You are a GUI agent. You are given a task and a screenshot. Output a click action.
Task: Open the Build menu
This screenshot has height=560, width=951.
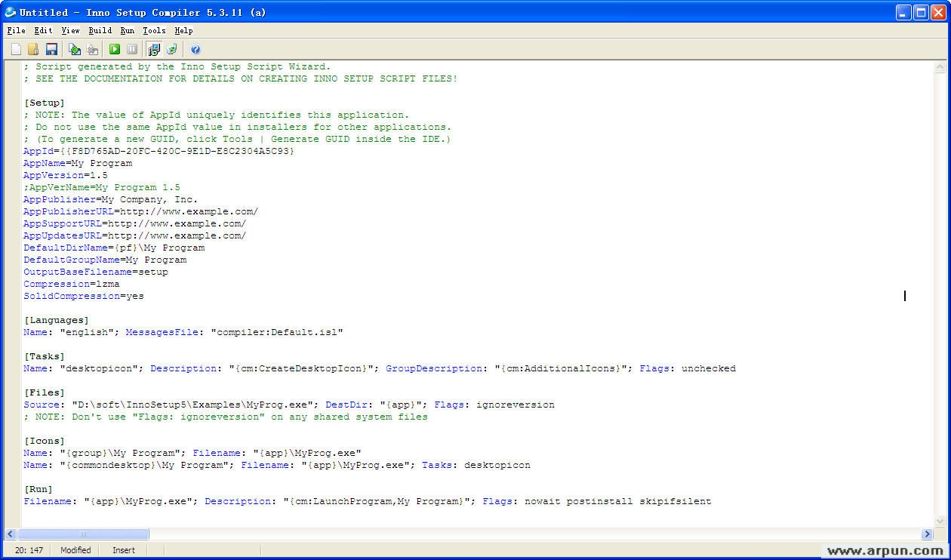click(100, 30)
